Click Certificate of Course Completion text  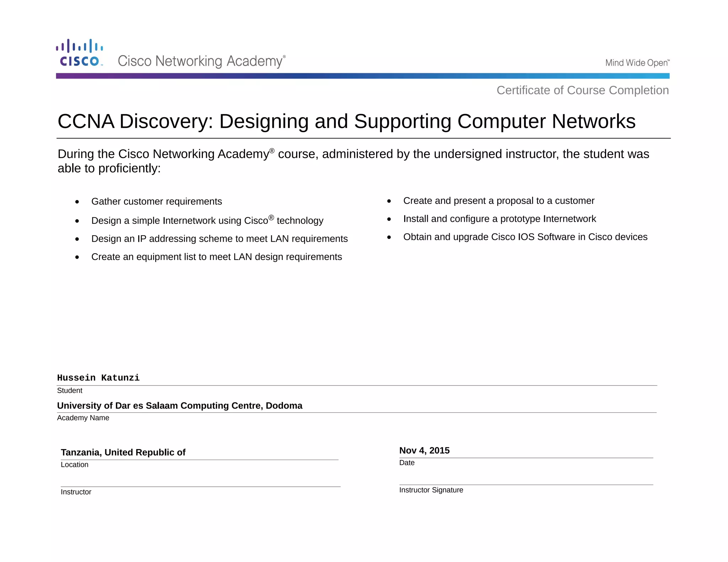coord(582,90)
